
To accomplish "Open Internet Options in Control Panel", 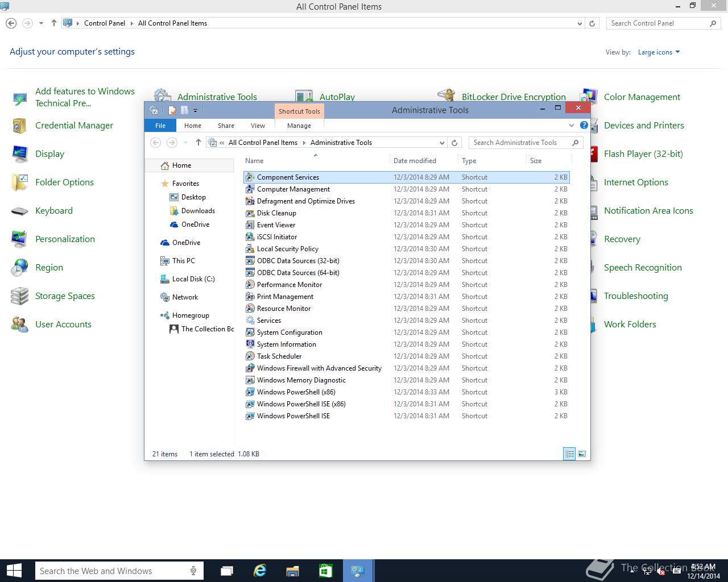I will point(636,182).
